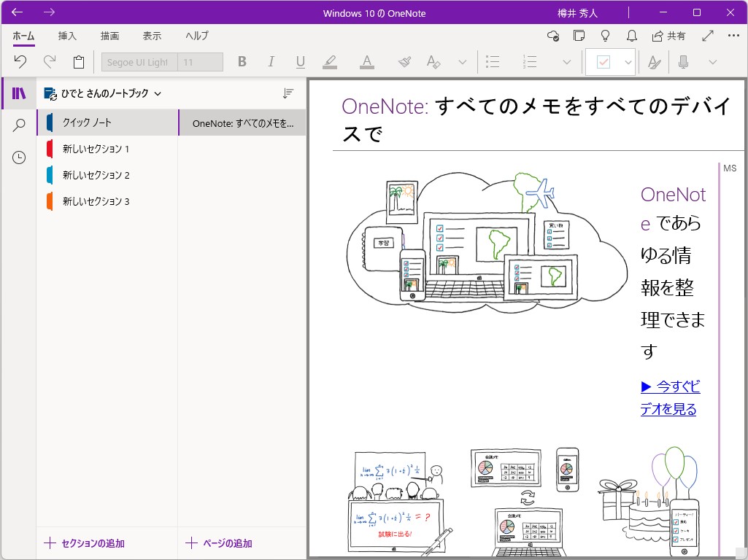Click the recent notes clock icon
748x560 pixels.
coord(18,157)
